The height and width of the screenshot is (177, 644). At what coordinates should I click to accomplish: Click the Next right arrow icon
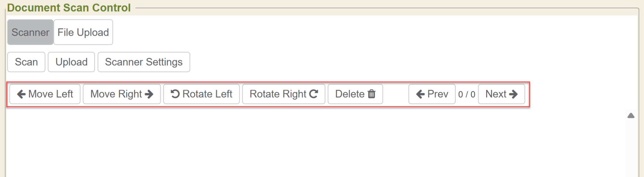point(513,94)
